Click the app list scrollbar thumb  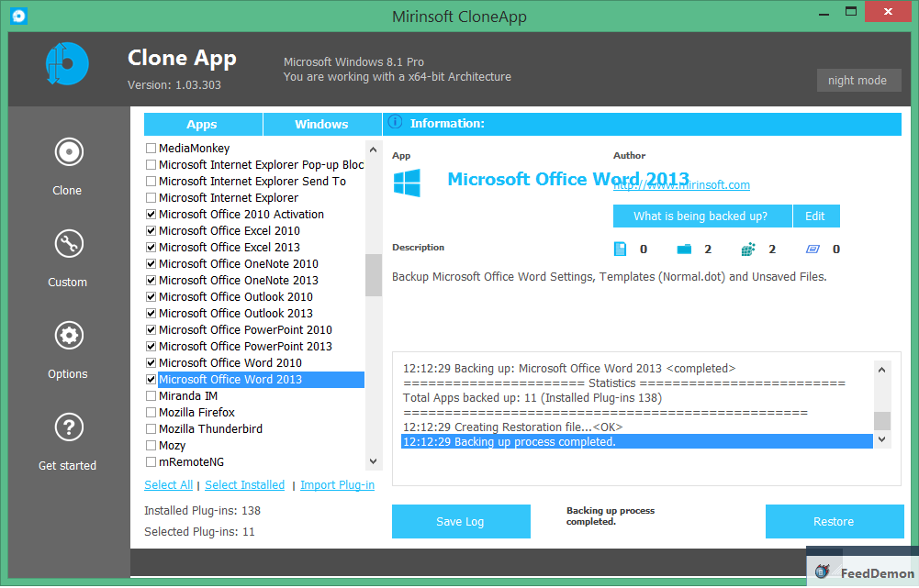coord(374,275)
